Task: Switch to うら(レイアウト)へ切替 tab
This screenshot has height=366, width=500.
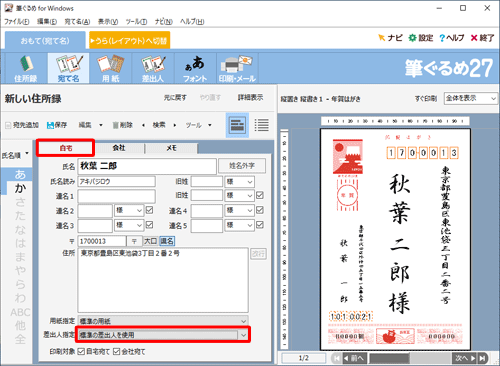Action: tap(130, 41)
